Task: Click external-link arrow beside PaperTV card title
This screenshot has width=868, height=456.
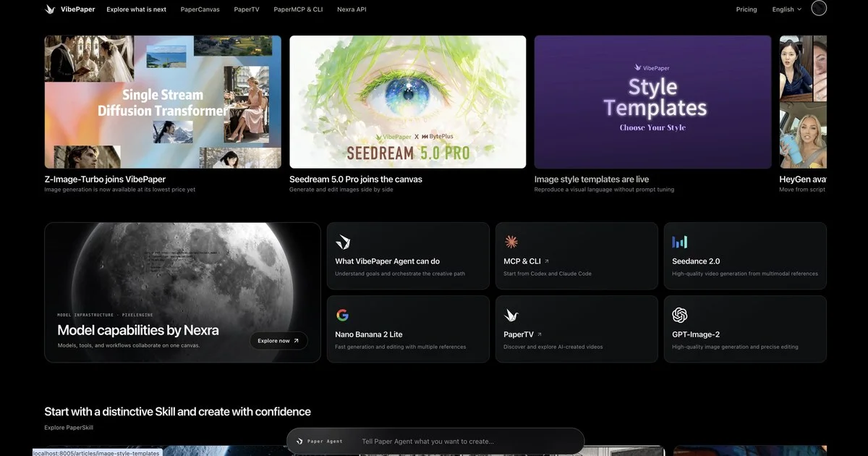Action: pyautogui.click(x=540, y=334)
